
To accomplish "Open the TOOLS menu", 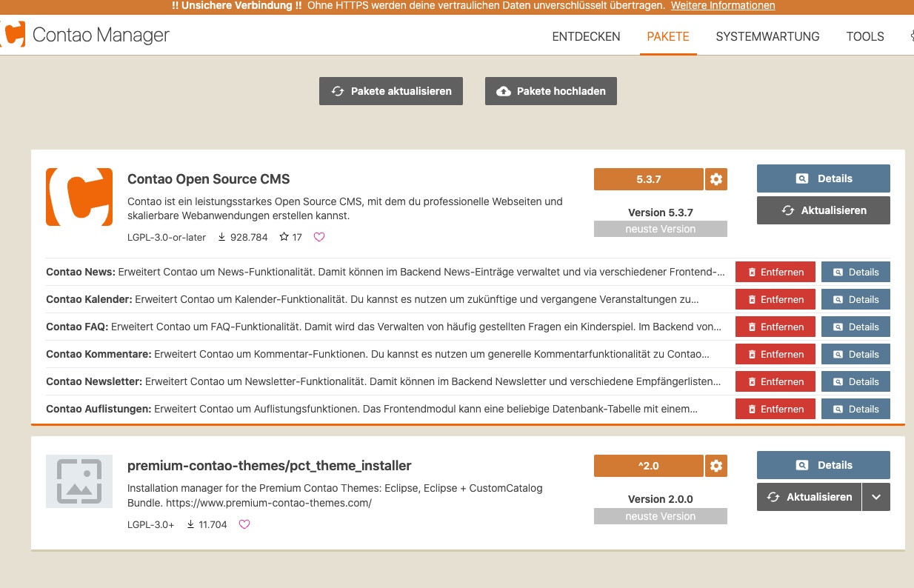I will point(865,36).
